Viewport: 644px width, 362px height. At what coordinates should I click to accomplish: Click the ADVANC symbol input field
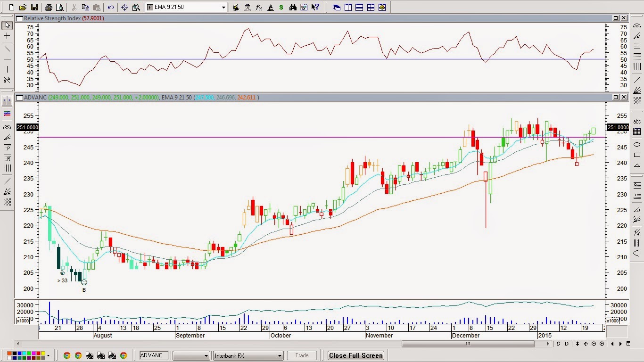pos(155,355)
